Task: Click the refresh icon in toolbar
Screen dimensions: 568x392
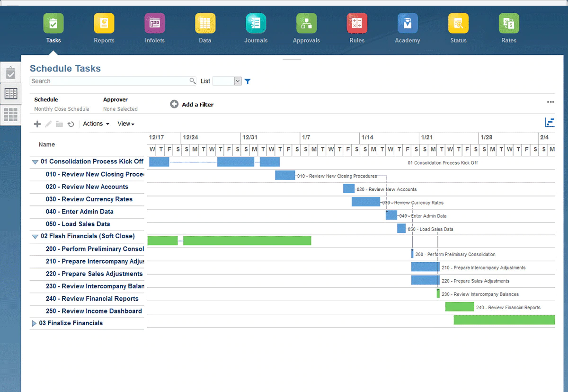Action: tap(71, 124)
